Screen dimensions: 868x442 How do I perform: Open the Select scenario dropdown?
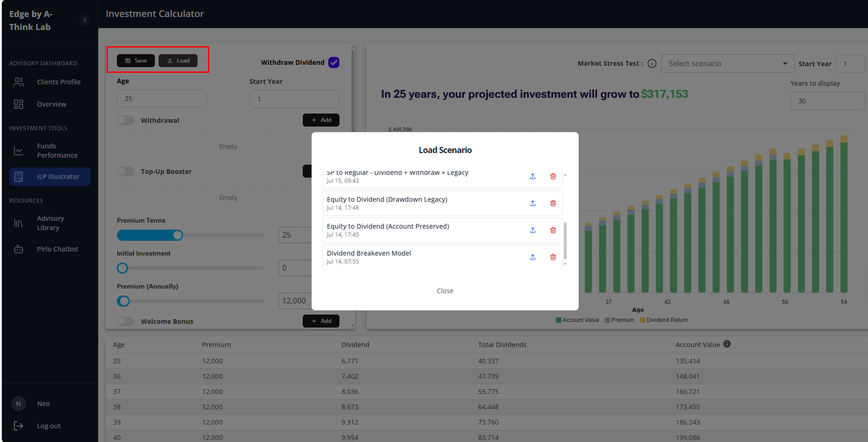coord(727,64)
